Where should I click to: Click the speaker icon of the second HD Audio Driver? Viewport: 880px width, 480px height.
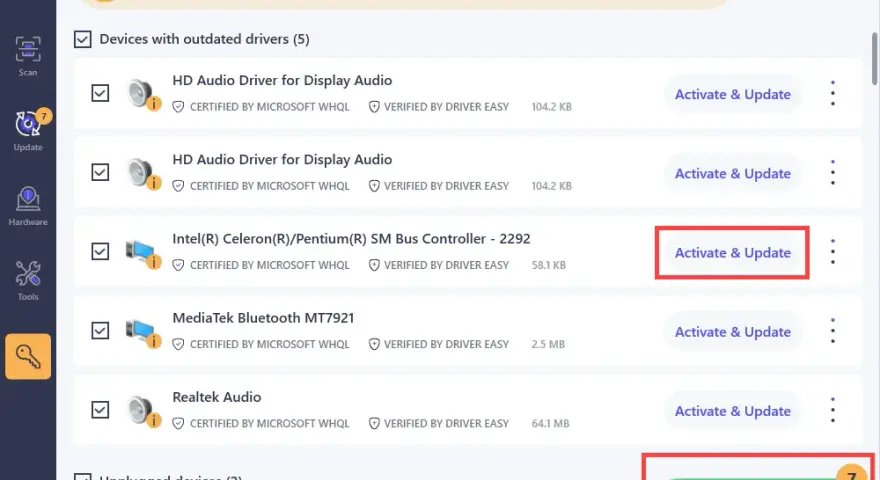[x=143, y=173]
